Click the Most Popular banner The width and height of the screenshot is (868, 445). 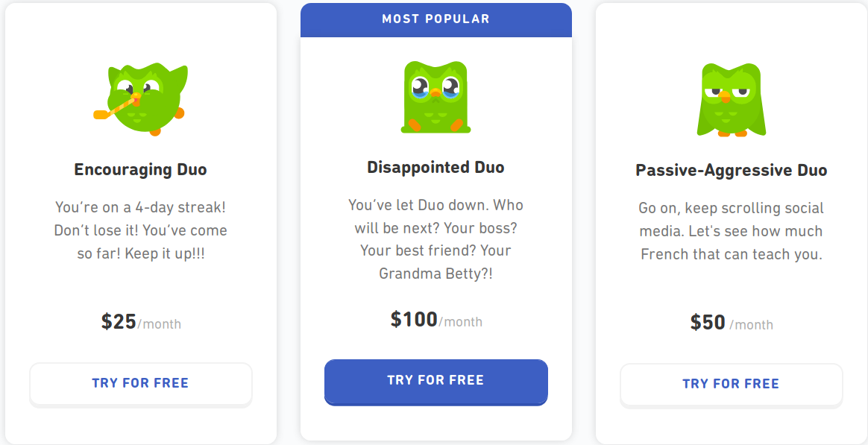point(435,19)
